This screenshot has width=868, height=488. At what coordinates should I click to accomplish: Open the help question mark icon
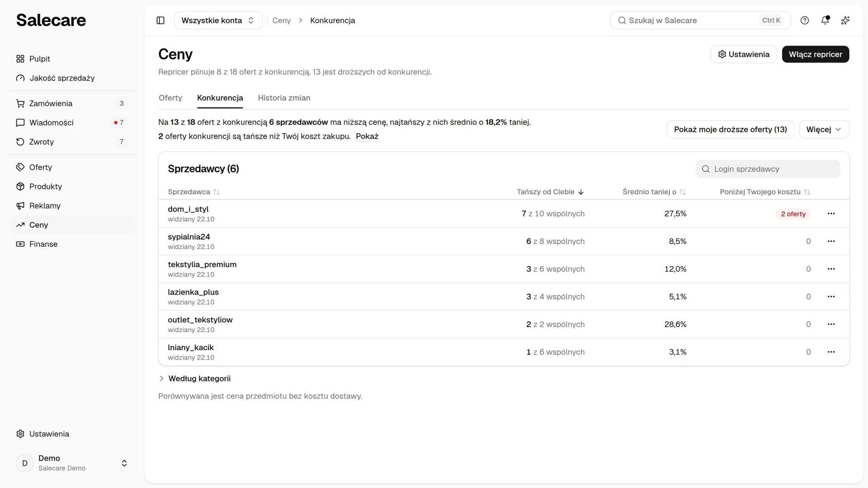click(x=805, y=20)
